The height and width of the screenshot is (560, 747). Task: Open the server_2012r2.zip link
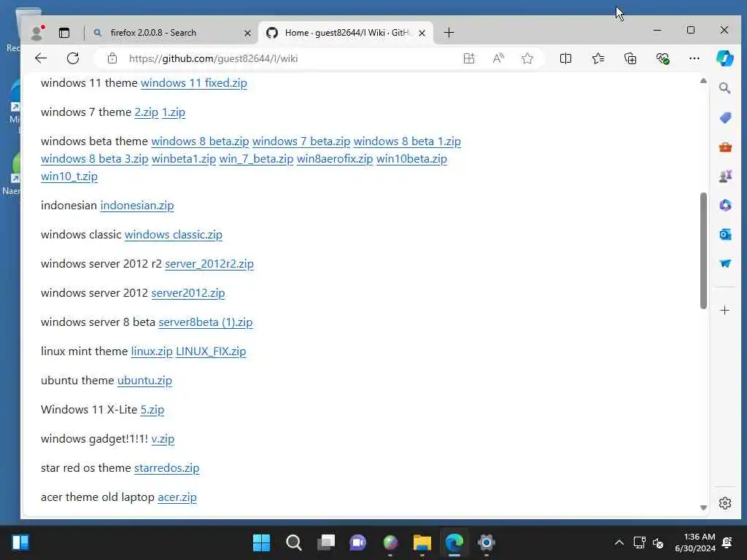click(x=209, y=264)
